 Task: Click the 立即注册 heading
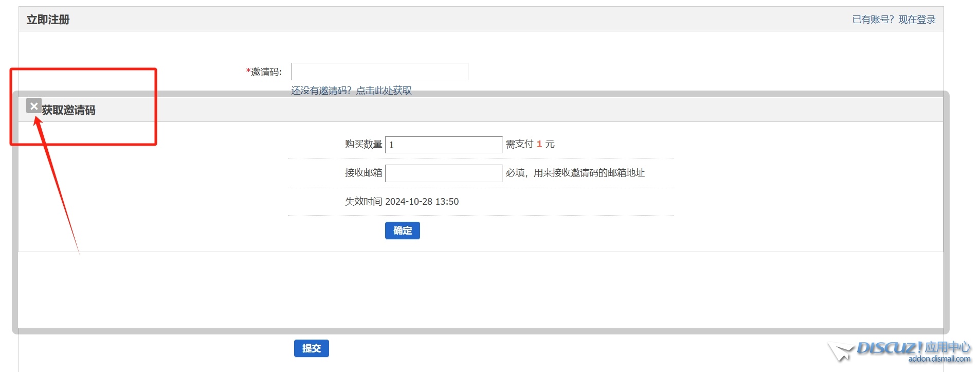pyautogui.click(x=48, y=20)
